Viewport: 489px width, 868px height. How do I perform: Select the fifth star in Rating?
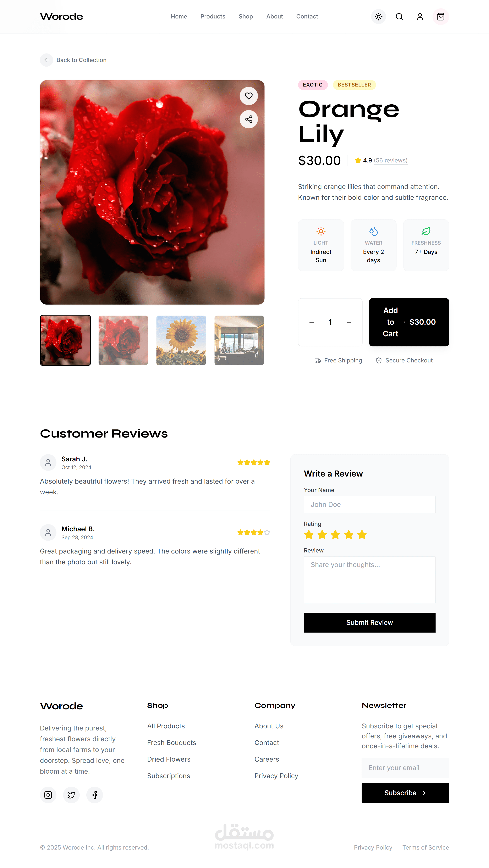point(362,534)
